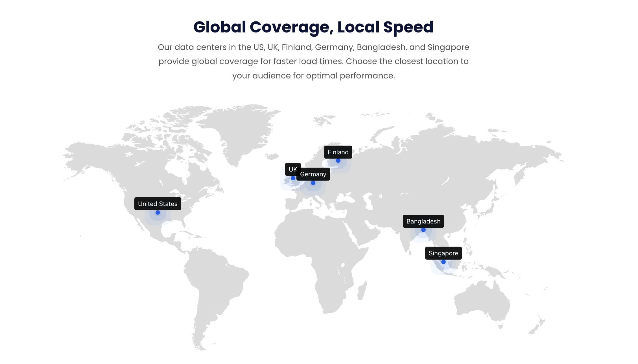Click the Singapore location label
638x364 pixels.
[x=443, y=253]
